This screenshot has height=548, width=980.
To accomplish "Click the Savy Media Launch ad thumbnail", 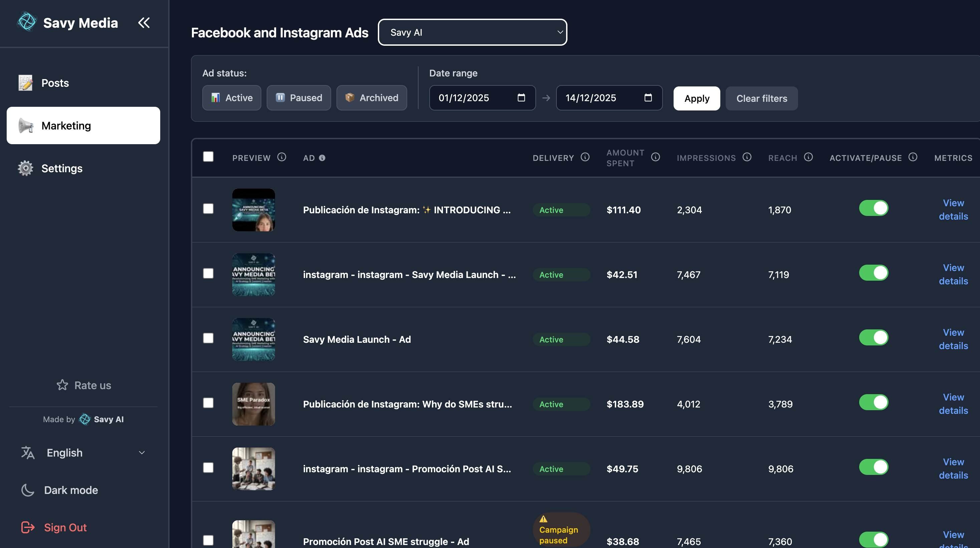I will click(x=253, y=339).
